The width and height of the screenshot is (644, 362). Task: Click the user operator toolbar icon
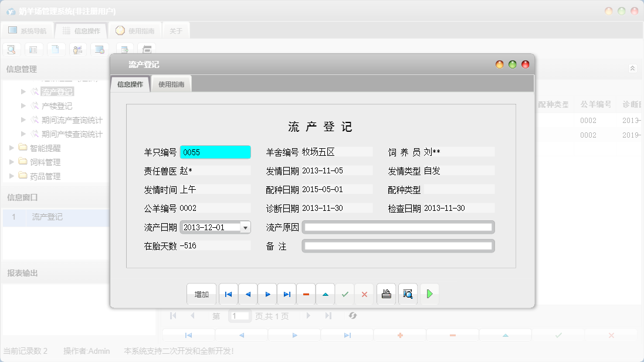click(77, 50)
